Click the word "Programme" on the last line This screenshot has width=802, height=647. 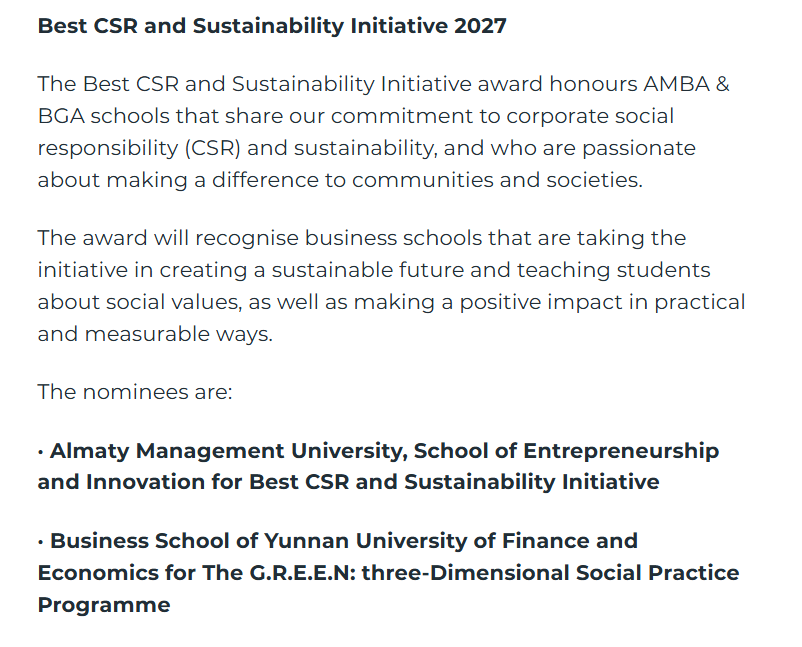click(x=104, y=605)
